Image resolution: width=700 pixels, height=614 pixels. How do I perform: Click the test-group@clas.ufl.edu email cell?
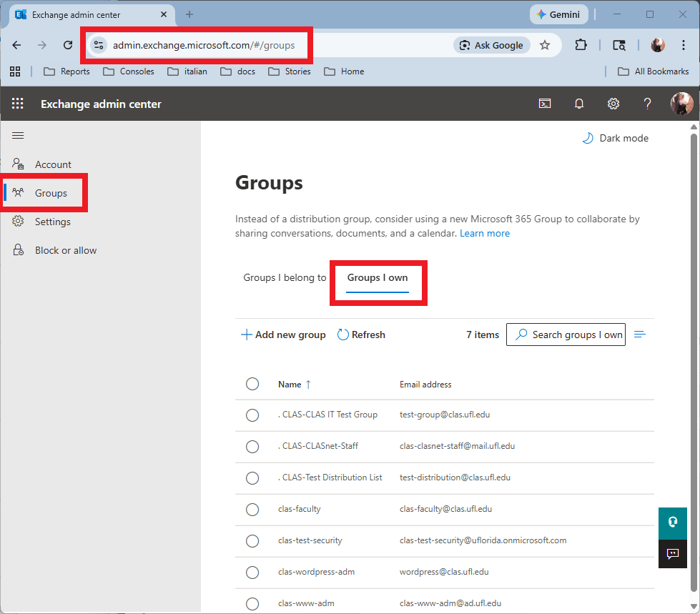pos(445,415)
